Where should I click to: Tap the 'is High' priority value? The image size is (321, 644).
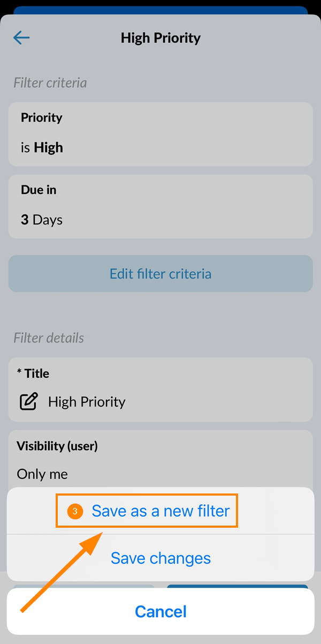[x=42, y=148]
